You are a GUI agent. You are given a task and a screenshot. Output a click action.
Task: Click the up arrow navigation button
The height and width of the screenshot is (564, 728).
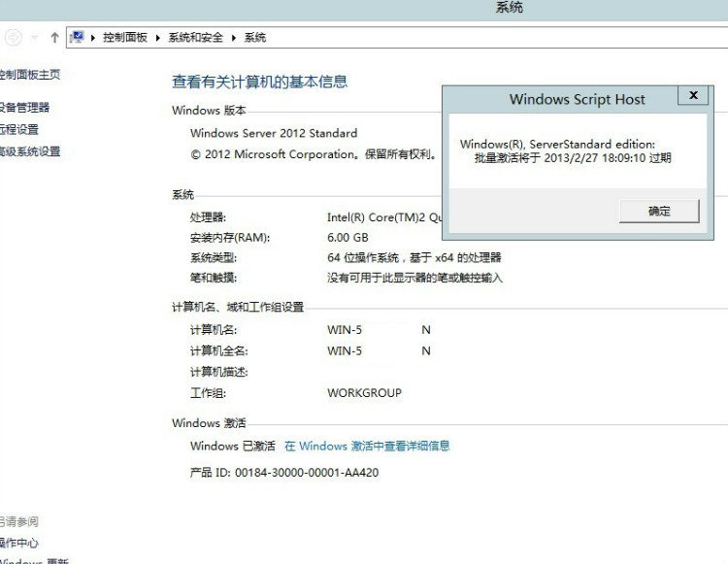click(54, 38)
